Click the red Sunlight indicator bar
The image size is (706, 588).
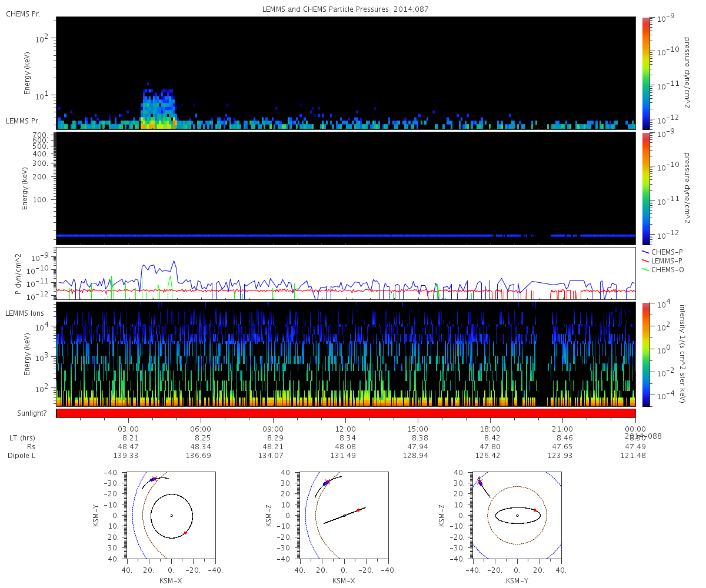(x=346, y=413)
